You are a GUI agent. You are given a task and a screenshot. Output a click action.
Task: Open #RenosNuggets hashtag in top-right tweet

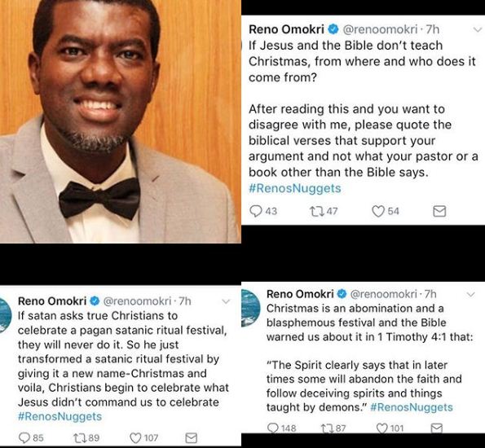[295, 188]
